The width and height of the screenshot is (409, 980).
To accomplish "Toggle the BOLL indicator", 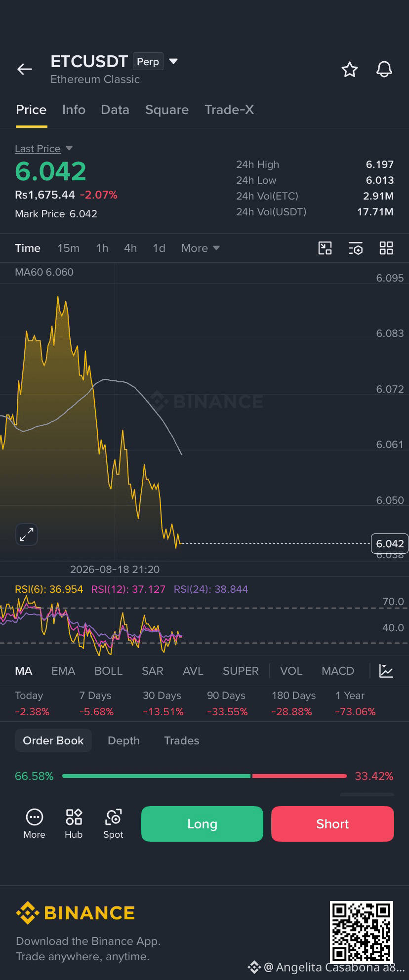I will pyautogui.click(x=108, y=671).
